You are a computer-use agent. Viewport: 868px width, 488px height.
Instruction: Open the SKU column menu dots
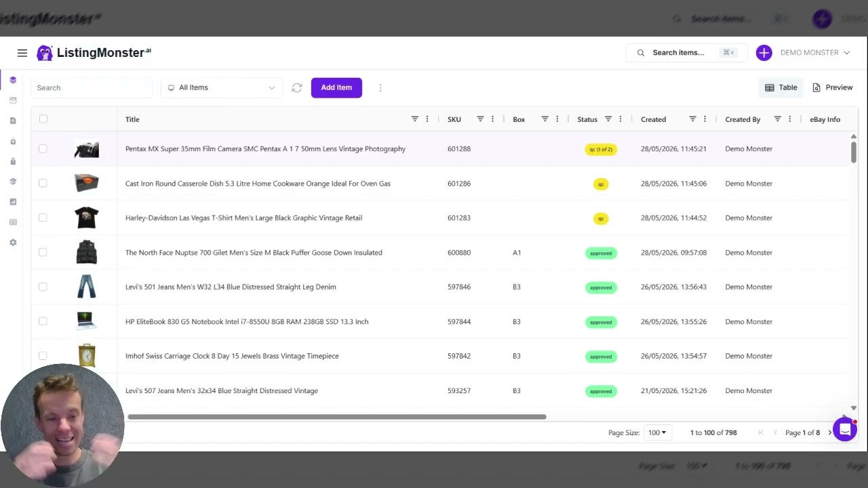coord(492,119)
